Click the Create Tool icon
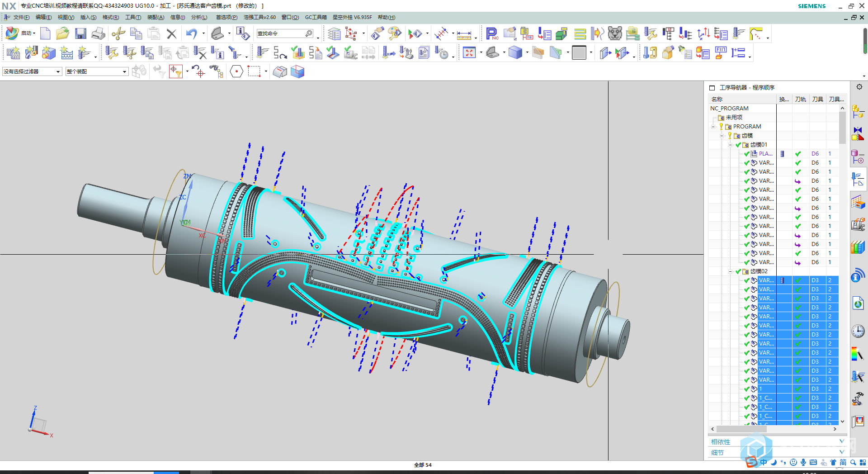868x474 pixels. 31,53
